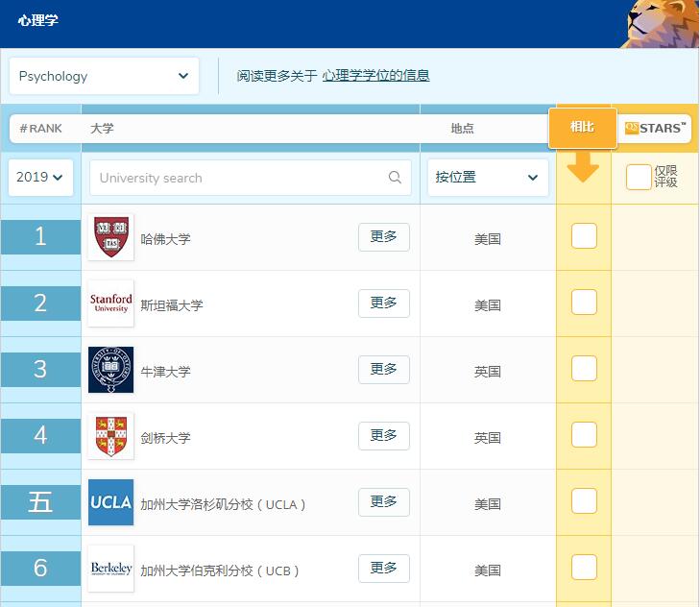The height and width of the screenshot is (607, 700).
Task: Focus the University search input field
Action: coord(240,178)
